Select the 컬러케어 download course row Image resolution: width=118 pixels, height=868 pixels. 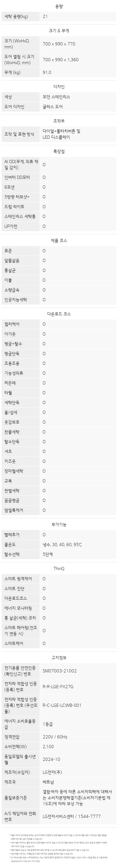[59, 324]
